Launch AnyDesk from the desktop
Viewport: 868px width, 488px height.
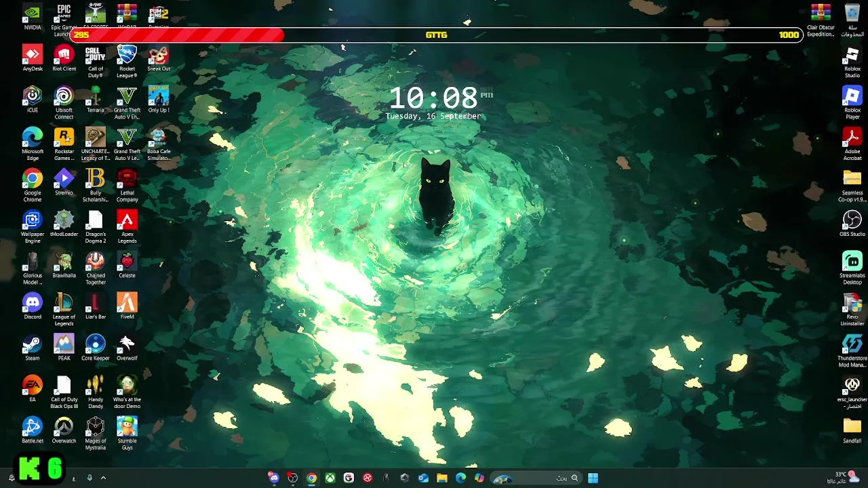click(x=32, y=58)
